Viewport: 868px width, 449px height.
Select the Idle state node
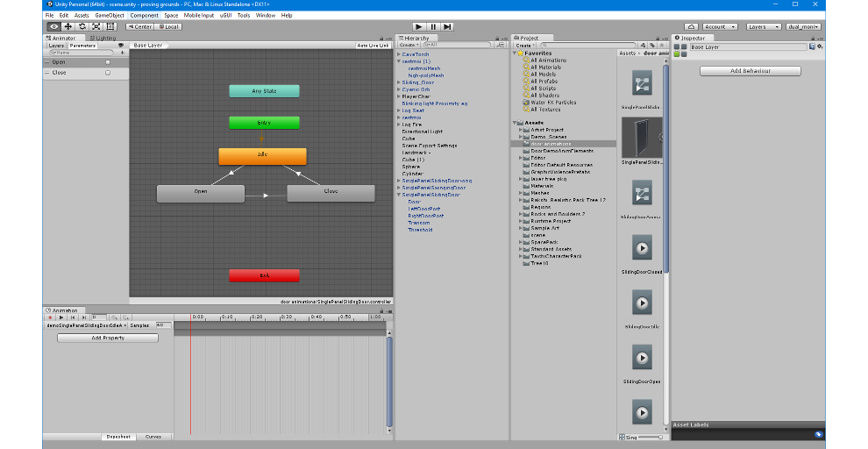262,155
